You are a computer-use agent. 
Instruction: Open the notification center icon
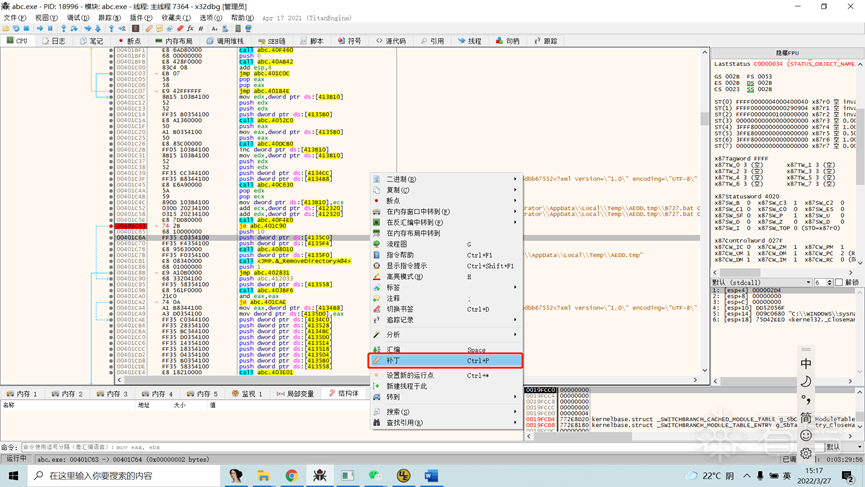[x=848, y=475]
